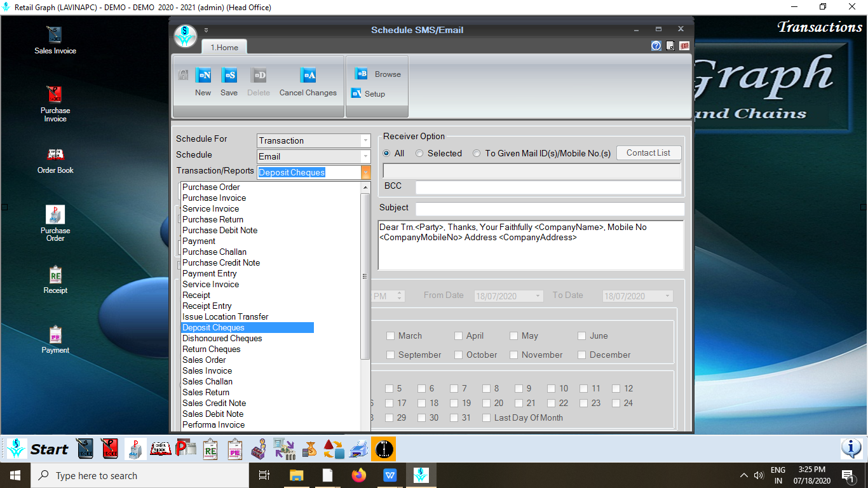Check the December month checkbox
Screen dimensions: 868x488
point(581,355)
